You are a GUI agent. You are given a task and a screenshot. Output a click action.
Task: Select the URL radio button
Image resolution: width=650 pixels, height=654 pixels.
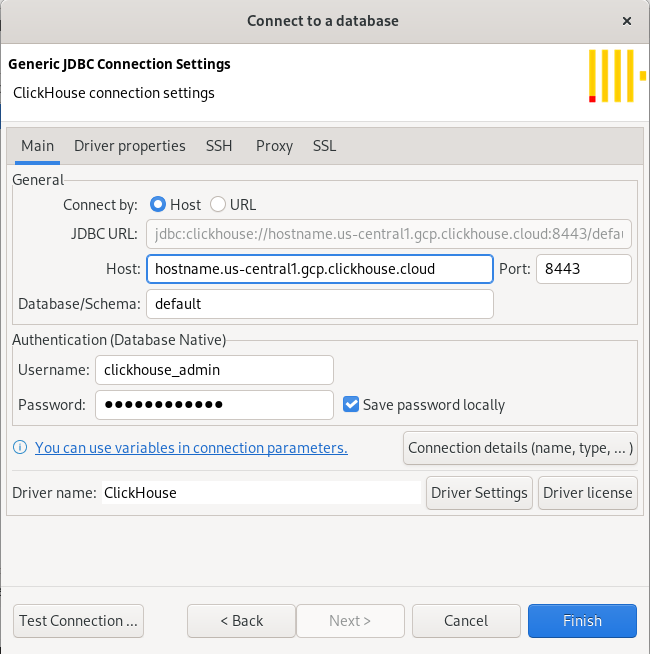point(218,204)
